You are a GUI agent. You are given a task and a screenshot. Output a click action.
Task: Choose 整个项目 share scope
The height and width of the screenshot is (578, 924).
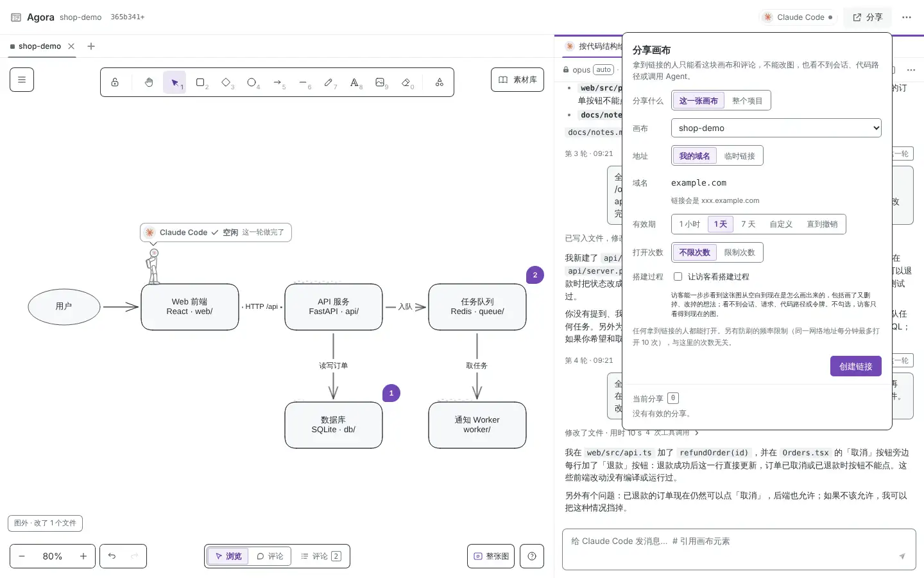747,101
